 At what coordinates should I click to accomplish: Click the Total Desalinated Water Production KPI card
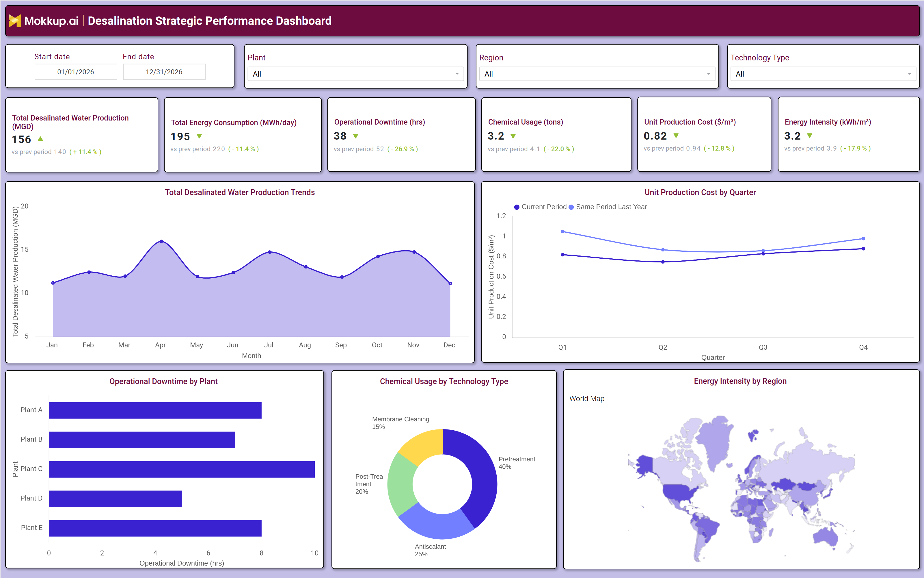82,135
